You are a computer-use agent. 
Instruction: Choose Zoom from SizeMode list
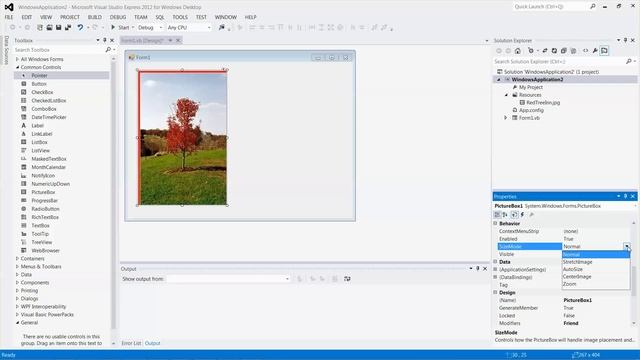pyautogui.click(x=596, y=284)
